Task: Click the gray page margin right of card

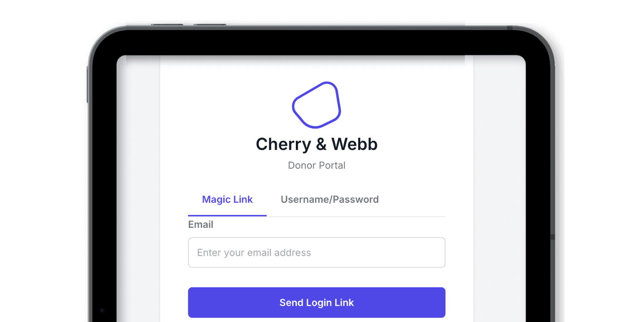Action: coord(500,189)
